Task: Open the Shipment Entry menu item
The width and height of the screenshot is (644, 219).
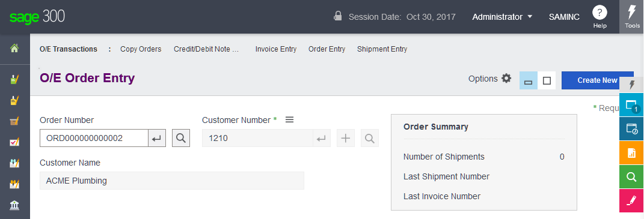Action: [382, 49]
